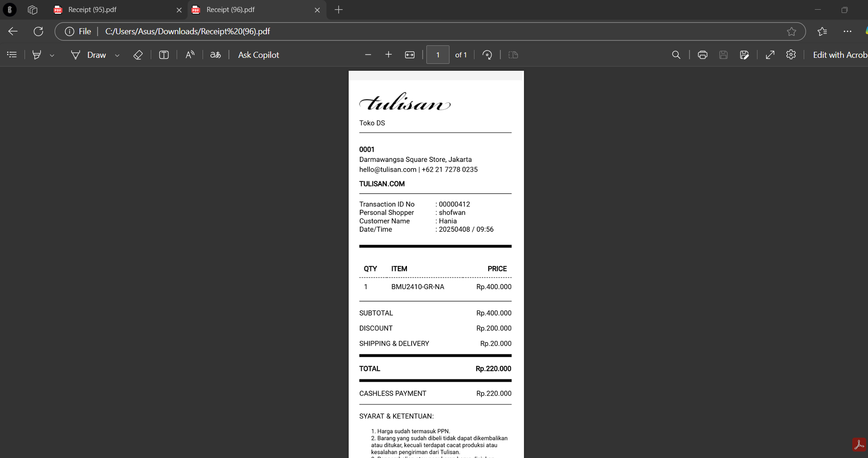Expand the Draw pen options arrow

pyautogui.click(x=117, y=55)
